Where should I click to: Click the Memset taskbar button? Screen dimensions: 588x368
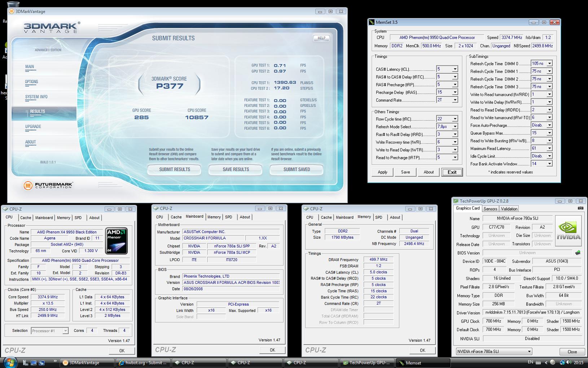(x=423, y=363)
